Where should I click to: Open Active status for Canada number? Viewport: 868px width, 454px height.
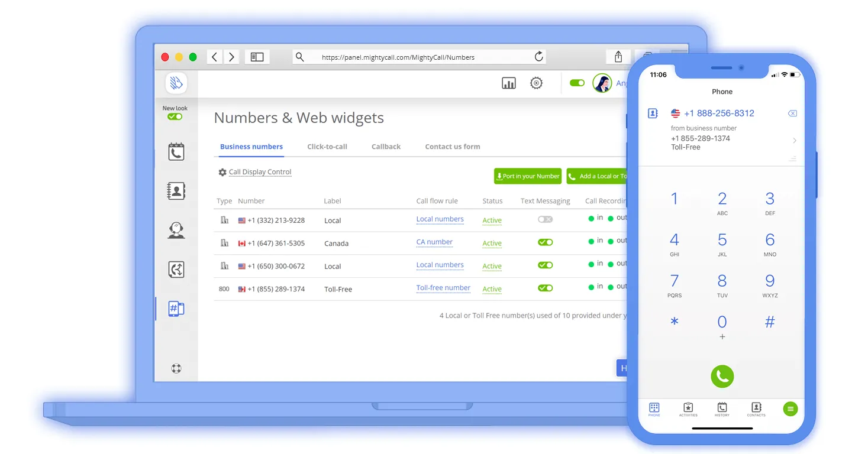pyautogui.click(x=492, y=244)
